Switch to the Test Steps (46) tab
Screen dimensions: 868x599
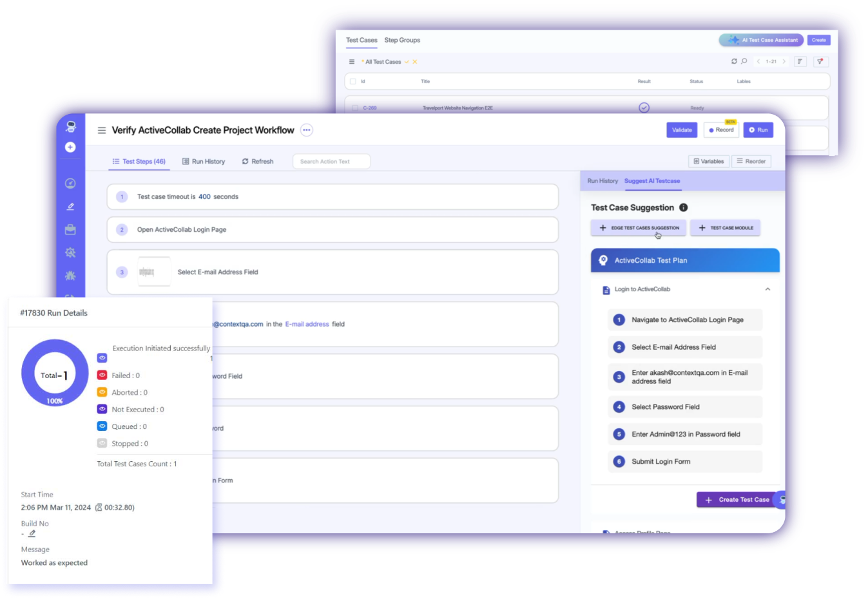[x=139, y=162]
